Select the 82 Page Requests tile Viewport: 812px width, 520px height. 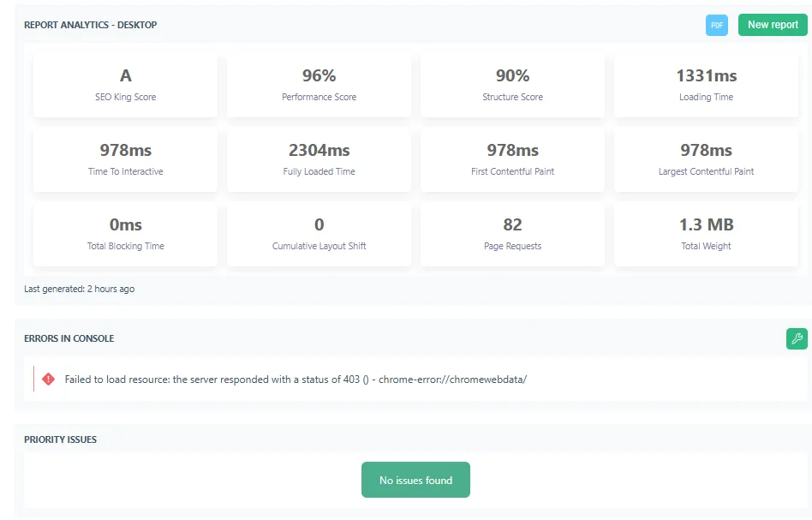pyautogui.click(x=512, y=234)
